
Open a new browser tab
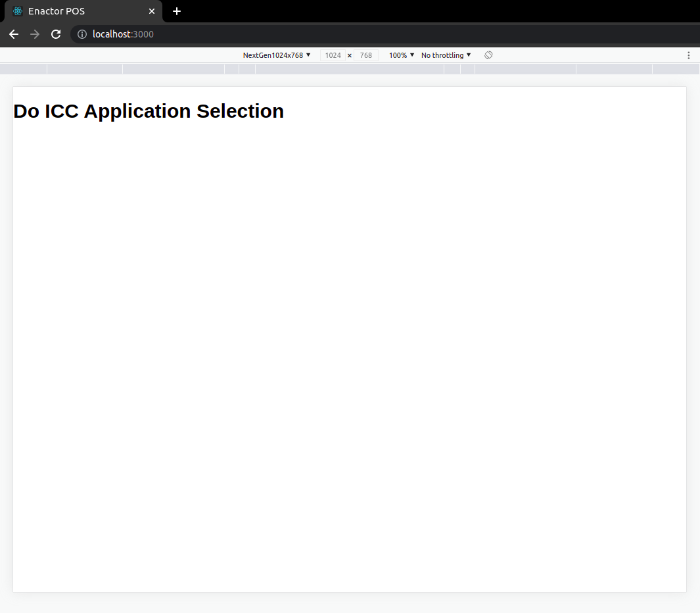pyautogui.click(x=177, y=11)
